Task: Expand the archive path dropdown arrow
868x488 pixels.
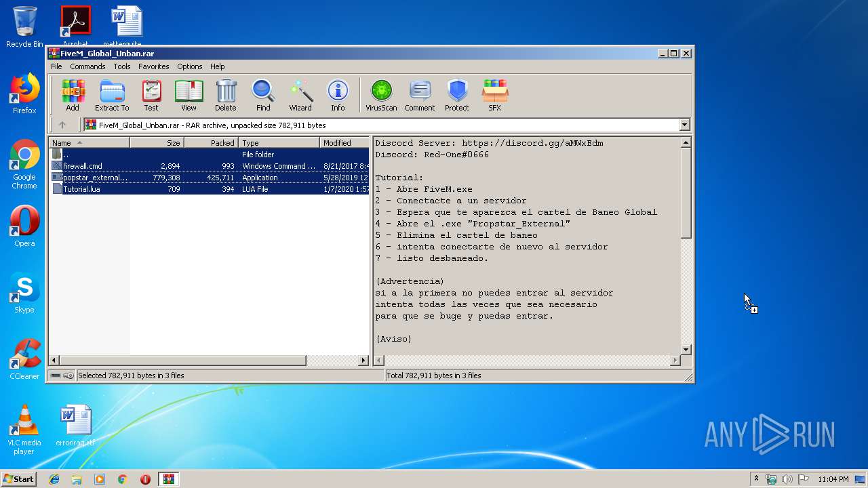Action: [684, 125]
